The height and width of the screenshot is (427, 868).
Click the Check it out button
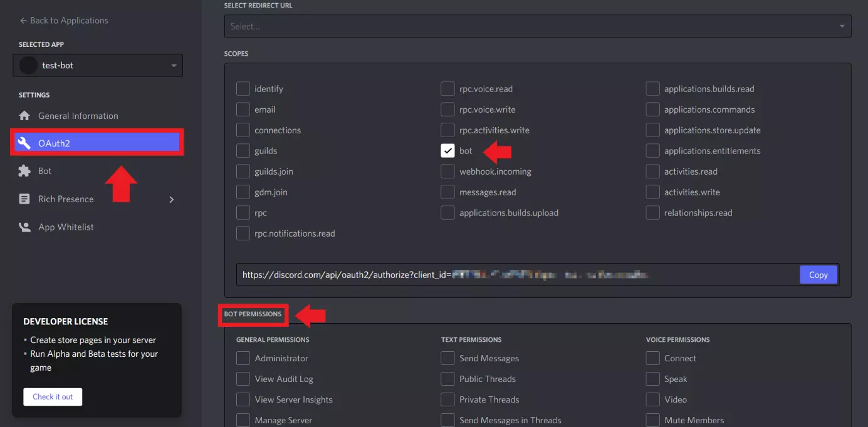point(53,397)
